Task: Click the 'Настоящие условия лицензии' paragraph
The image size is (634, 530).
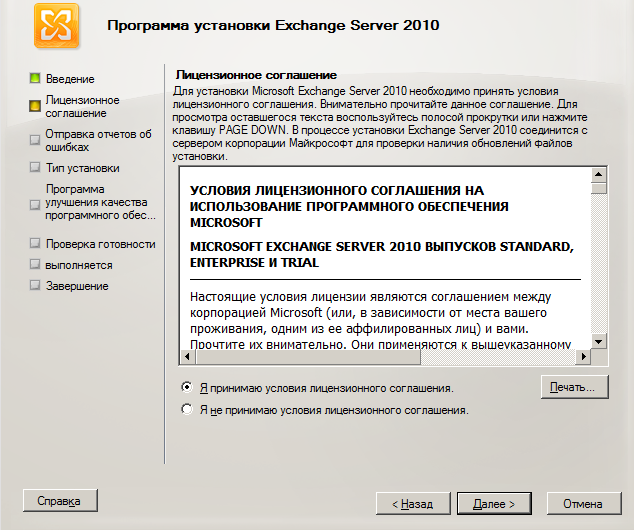Action: point(380,320)
